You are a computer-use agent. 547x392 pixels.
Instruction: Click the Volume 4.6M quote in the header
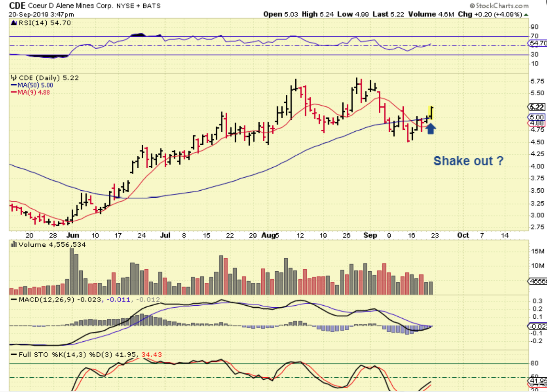point(431,14)
